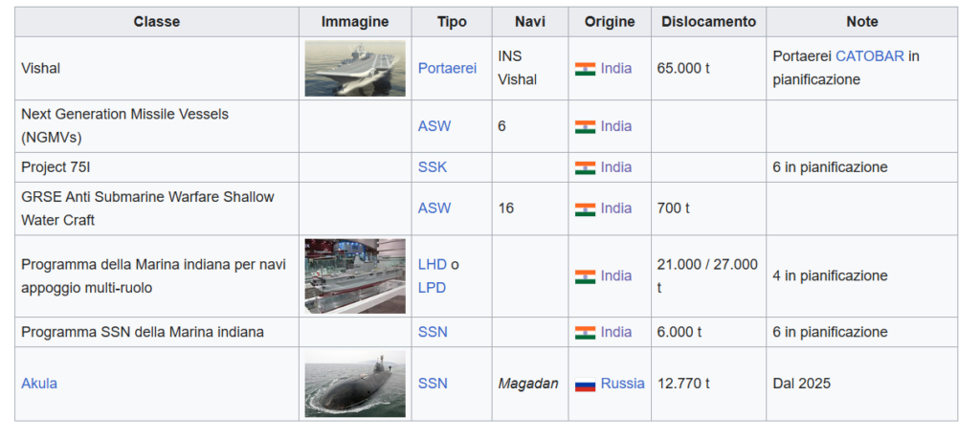Click ASW link in the NGMVs row
Viewport: 980px width, 439px height.
[434, 126]
